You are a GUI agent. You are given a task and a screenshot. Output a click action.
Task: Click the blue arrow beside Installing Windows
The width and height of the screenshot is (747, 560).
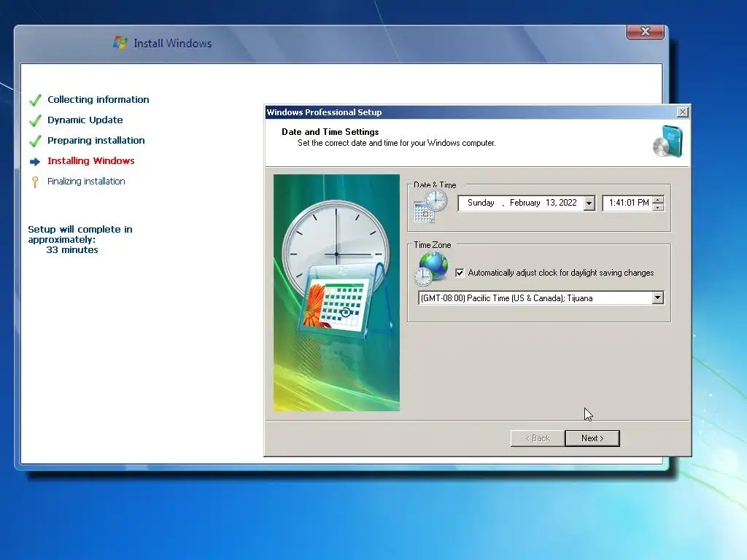click(x=35, y=162)
